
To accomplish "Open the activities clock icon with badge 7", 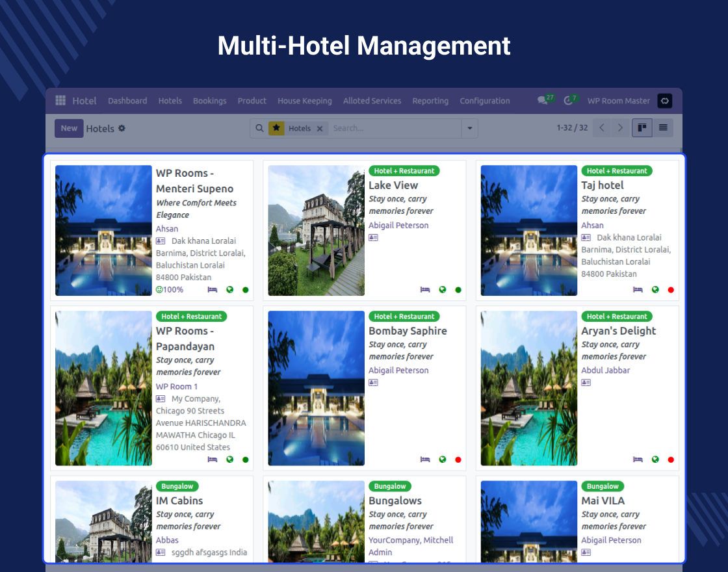I will 569,101.
